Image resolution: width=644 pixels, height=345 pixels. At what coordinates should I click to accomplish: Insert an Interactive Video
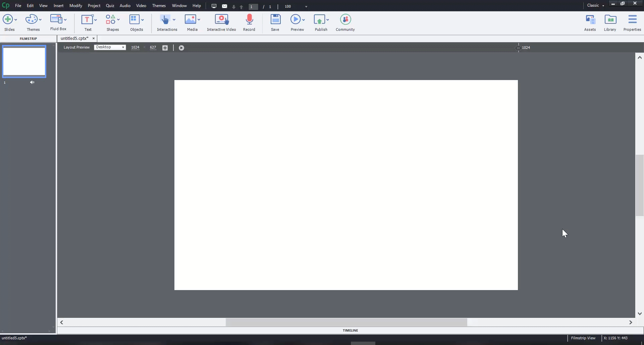pyautogui.click(x=222, y=19)
